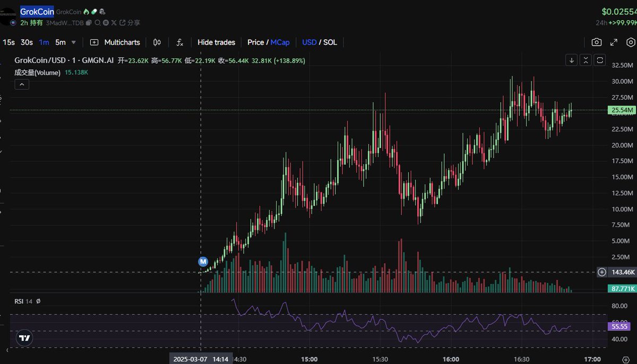Click the small left arrow at bottom-left corner

click(x=7, y=350)
